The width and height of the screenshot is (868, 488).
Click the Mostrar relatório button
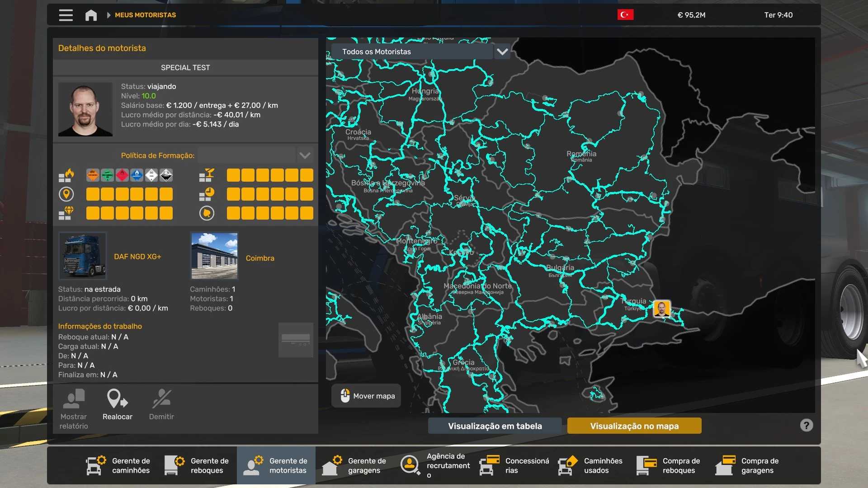coord(74,409)
